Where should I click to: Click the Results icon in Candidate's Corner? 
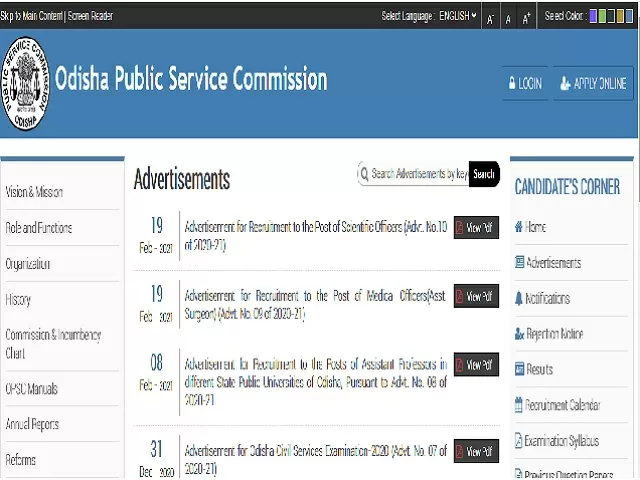519,369
